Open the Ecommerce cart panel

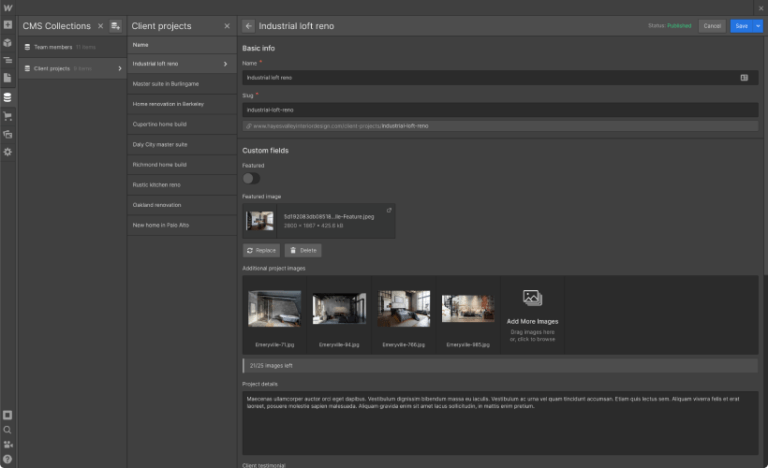point(8,115)
